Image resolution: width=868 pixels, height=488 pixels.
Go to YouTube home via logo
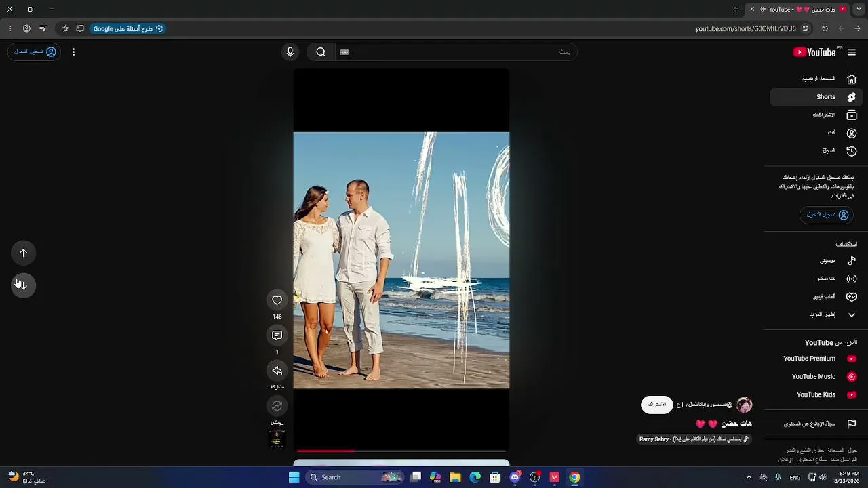point(816,52)
